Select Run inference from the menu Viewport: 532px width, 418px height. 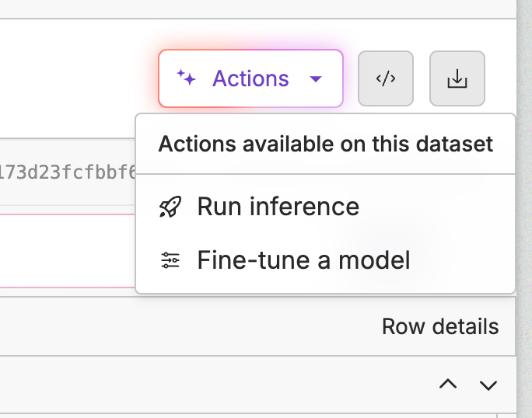[x=278, y=207]
